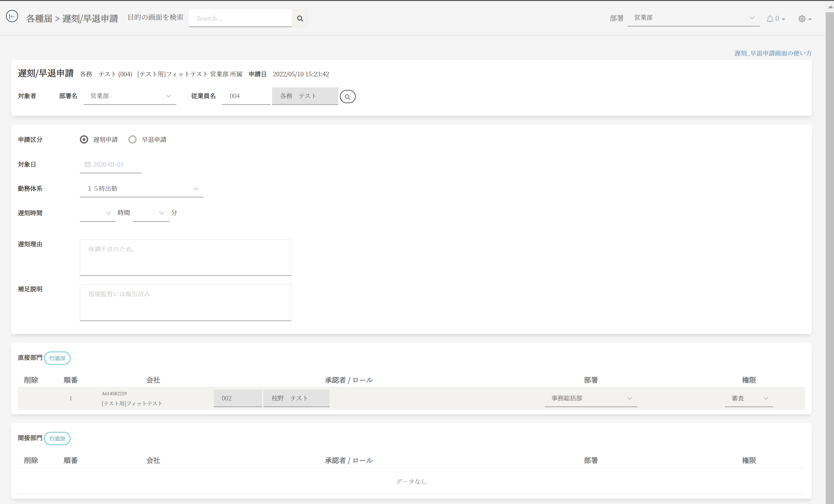Viewport: 834px width, 504px height.
Task: Click the calendar icon in 対象日 field
Action: point(87,164)
